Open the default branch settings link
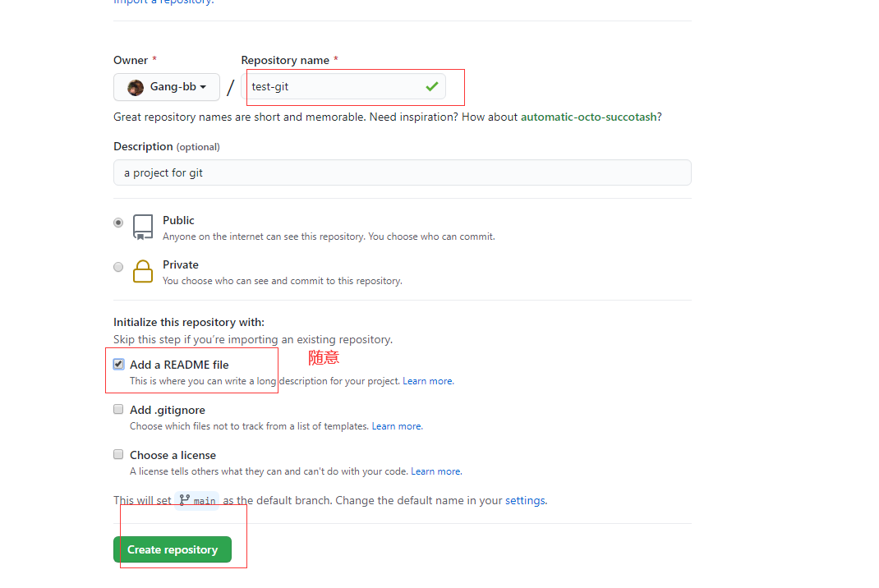The height and width of the screenshot is (588, 879). coord(525,501)
